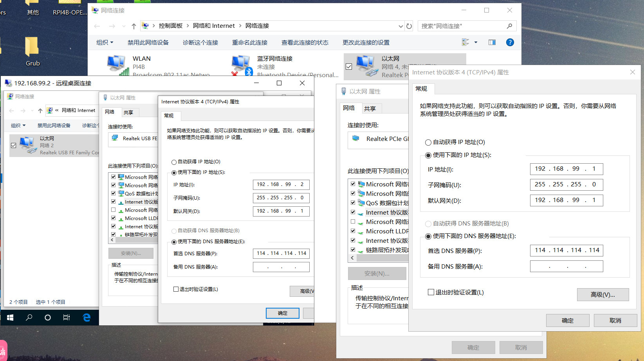Click 禁用此网络设备 in remote window

coord(54,126)
